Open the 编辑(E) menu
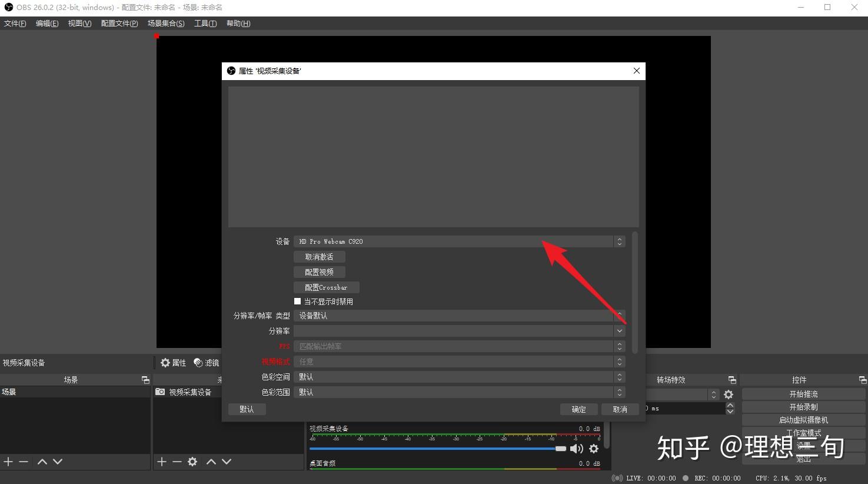 click(x=47, y=24)
